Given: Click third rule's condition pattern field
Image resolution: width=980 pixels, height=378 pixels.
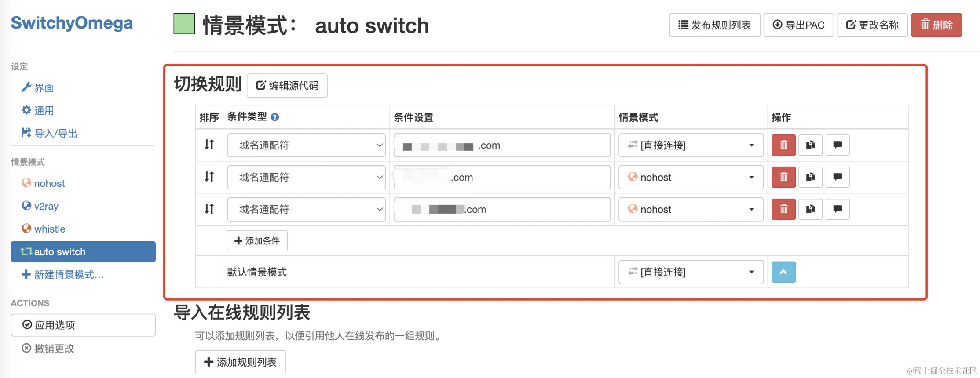Looking at the screenshot, I should click(502, 209).
